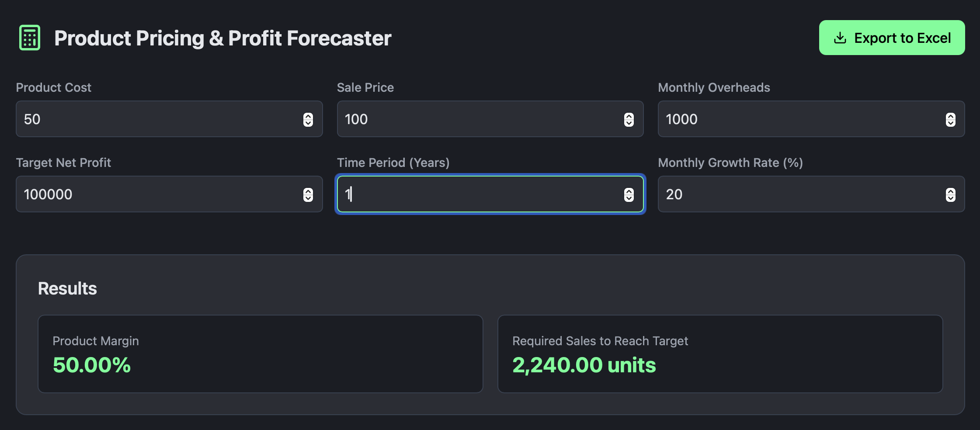Click the 2,240.00 units result value
The width and height of the screenshot is (980, 430).
tap(584, 365)
